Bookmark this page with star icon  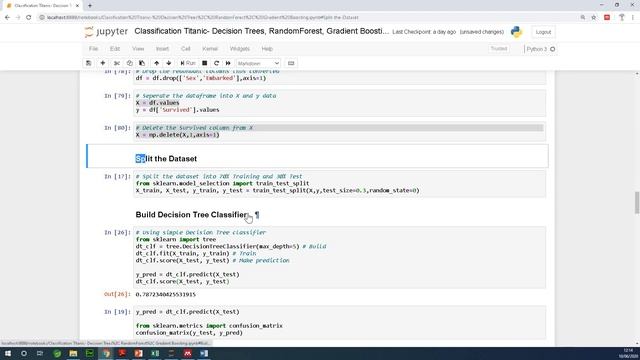click(594, 18)
